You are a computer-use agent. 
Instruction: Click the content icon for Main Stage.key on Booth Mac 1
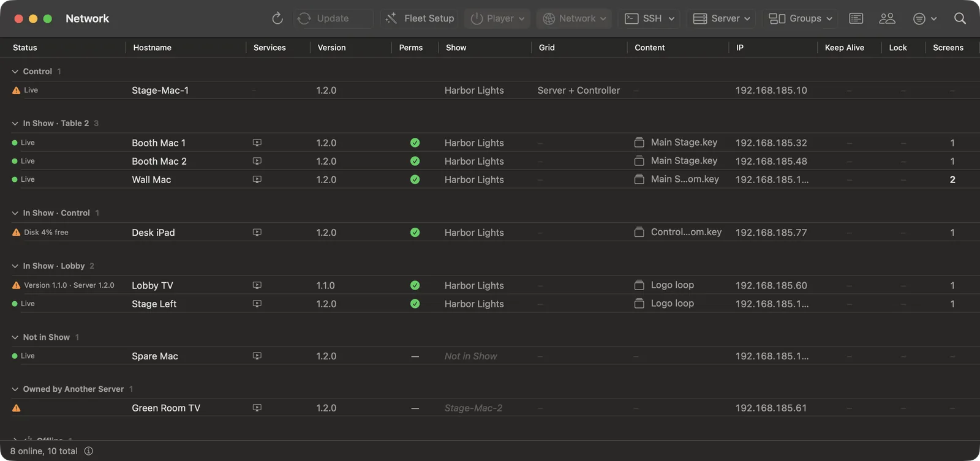click(x=639, y=143)
